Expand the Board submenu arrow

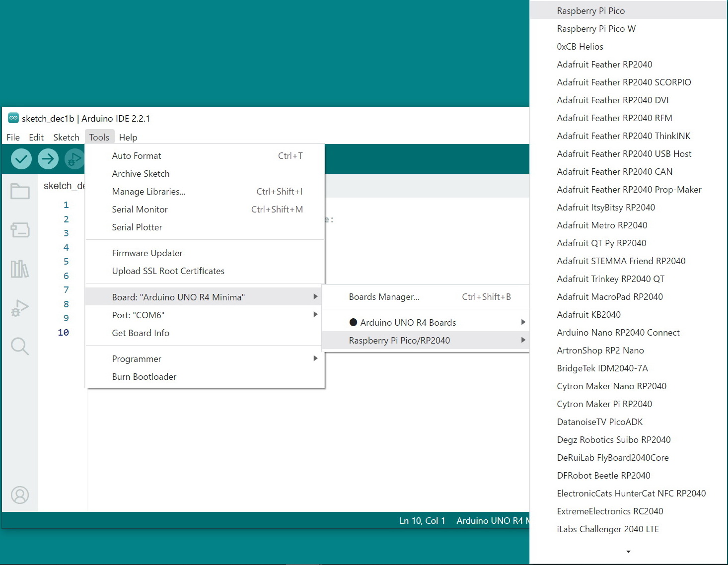(x=315, y=296)
